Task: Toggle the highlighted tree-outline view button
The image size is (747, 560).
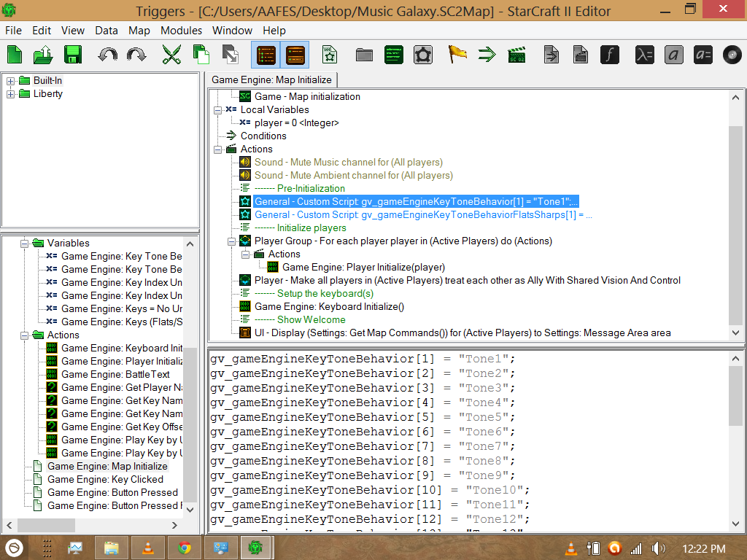Action: (x=266, y=54)
